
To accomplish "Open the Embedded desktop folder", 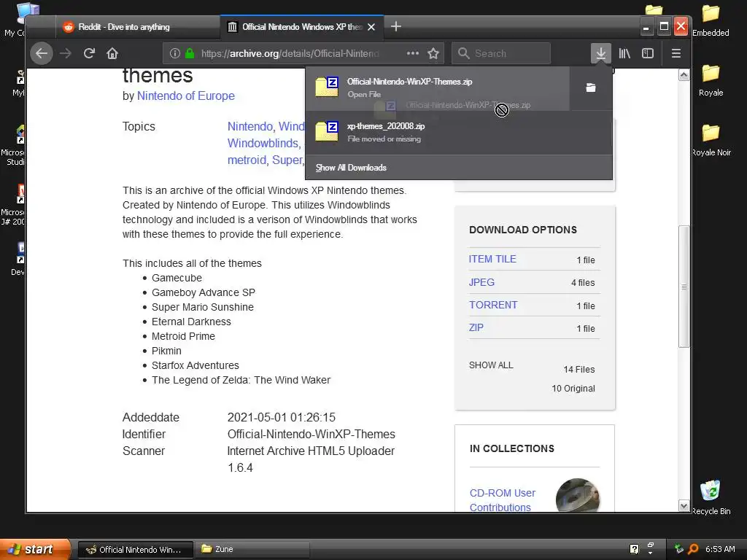I will 711,21.
